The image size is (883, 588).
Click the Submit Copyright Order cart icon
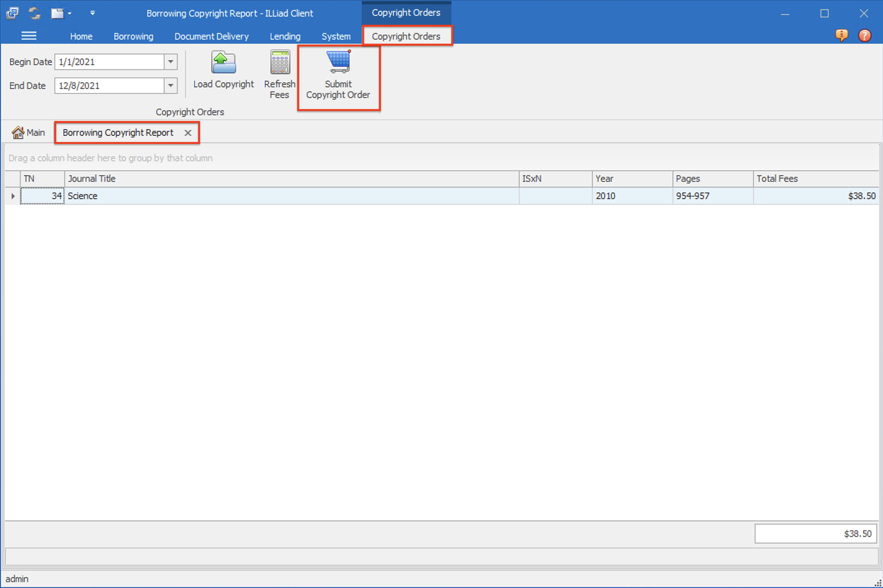coord(338,62)
